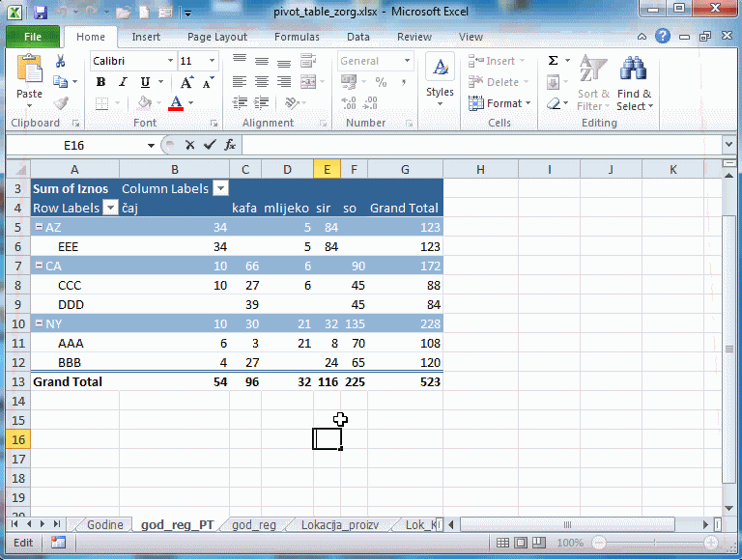Image resolution: width=742 pixels, height=560 pixels.
Task: Open the Row Labels filter dropdown
Action: pos(110,208)
